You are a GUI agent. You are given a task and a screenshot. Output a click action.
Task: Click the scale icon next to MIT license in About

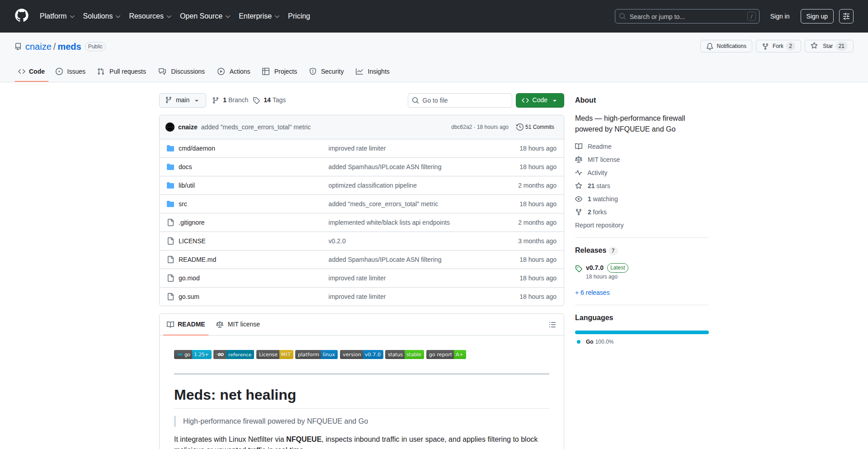coord(579,160)
